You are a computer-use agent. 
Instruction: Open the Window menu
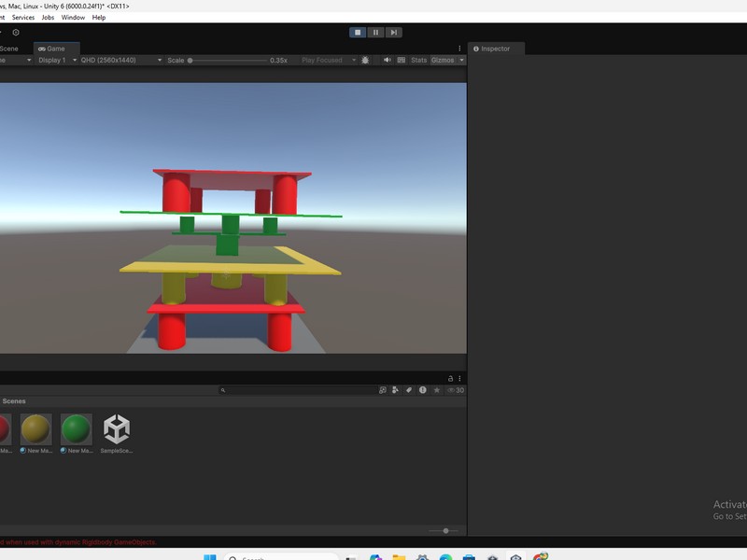[73, 18]
